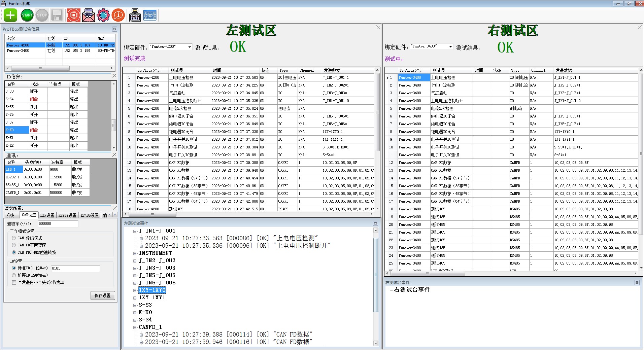This screenshot has height=350, width=644.
Task: Open the server envelope toolbar icon
Action: click(x=89, y=15)
